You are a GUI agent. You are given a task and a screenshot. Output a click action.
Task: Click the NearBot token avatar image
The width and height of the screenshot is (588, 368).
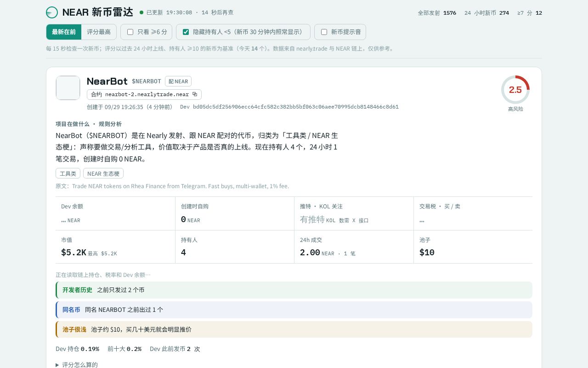click(x=68, y=88)
